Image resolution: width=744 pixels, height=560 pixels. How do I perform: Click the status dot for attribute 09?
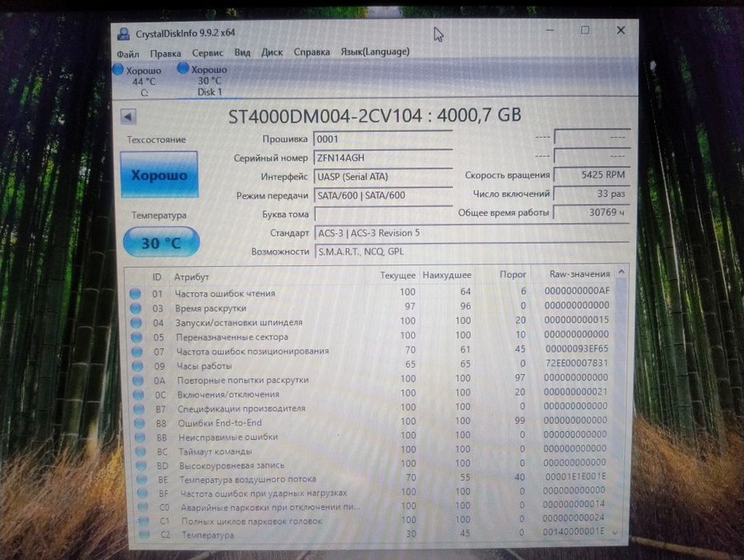[138, 366]
